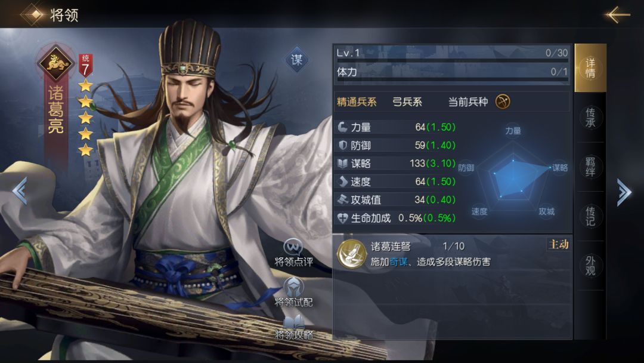Switch to the 传记 tab

pos(590,216)
